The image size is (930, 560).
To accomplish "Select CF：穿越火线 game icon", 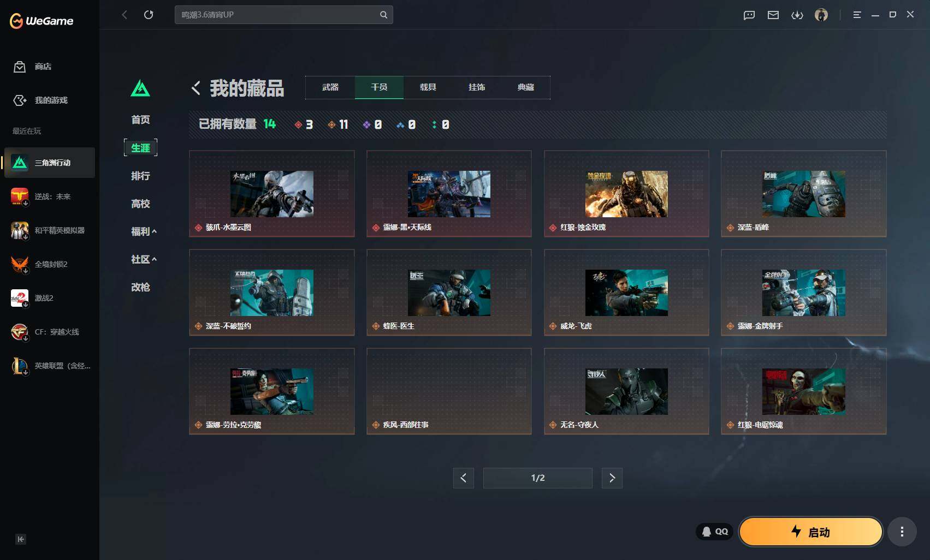I will tap(20, 332).
